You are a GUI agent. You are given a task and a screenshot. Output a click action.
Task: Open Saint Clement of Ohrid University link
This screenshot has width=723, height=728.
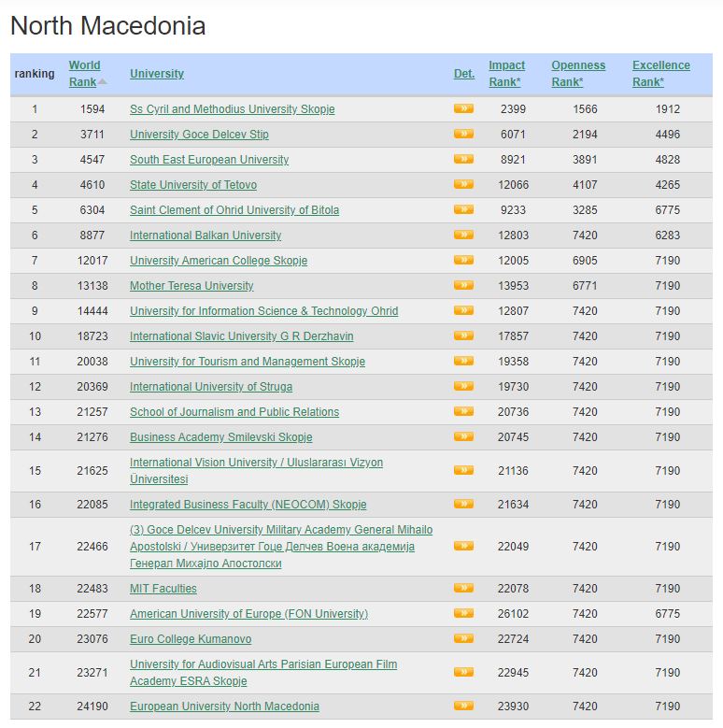click(234, 210)
